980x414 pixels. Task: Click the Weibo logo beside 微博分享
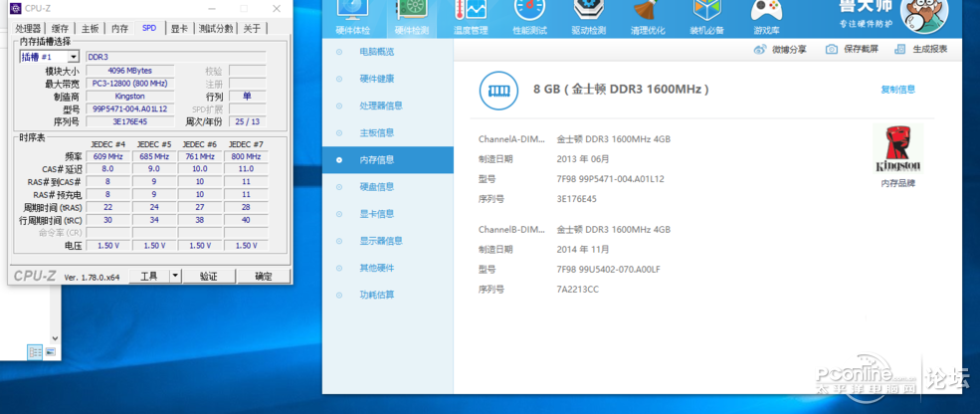coord(760,50)
